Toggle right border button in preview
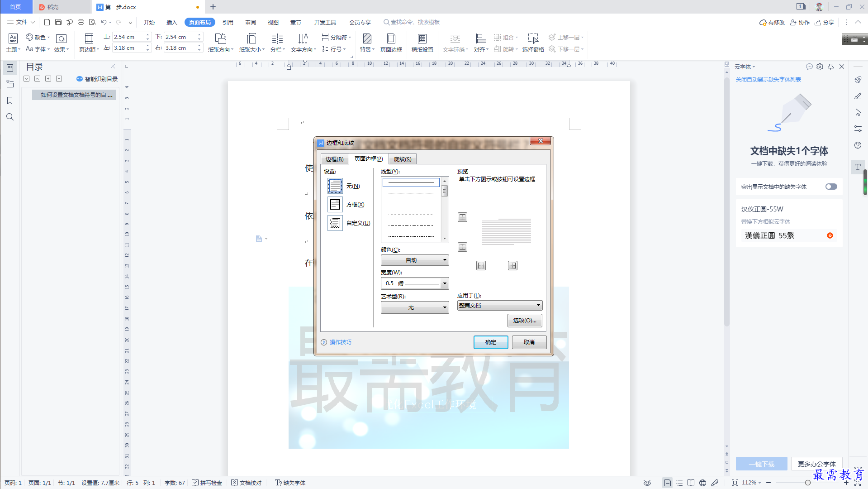The width and height of the screenshot is (868, 489). [512, 265]
